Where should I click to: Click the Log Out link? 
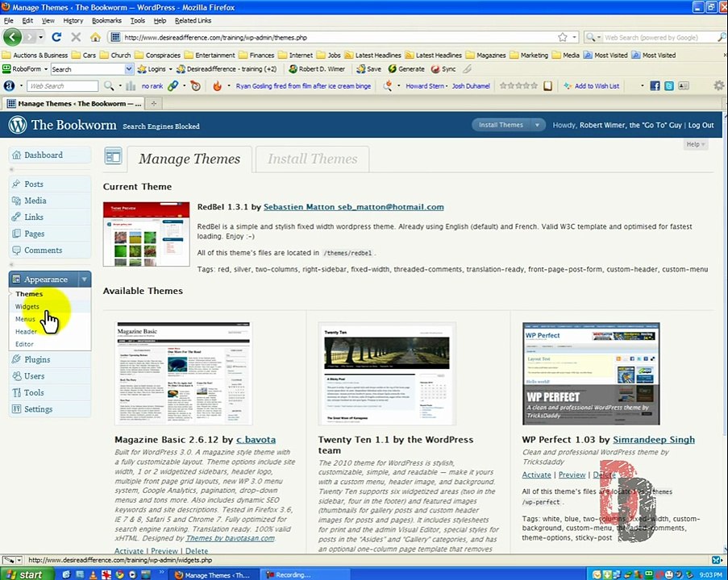pyautogui.click(x=701, y=125)
